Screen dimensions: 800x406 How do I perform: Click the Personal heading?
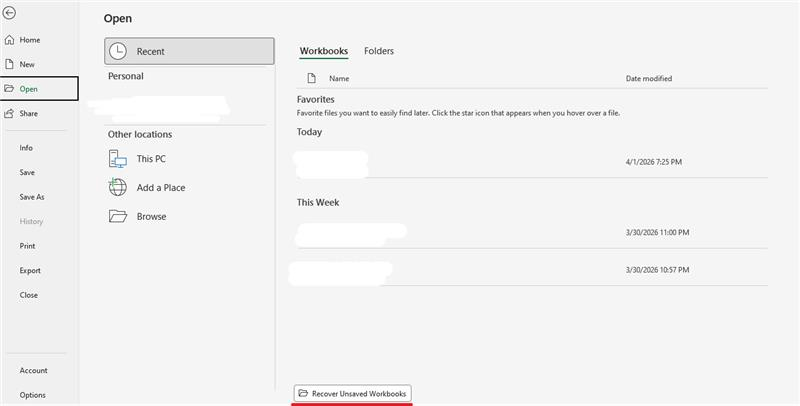click(x=126, y=77)
